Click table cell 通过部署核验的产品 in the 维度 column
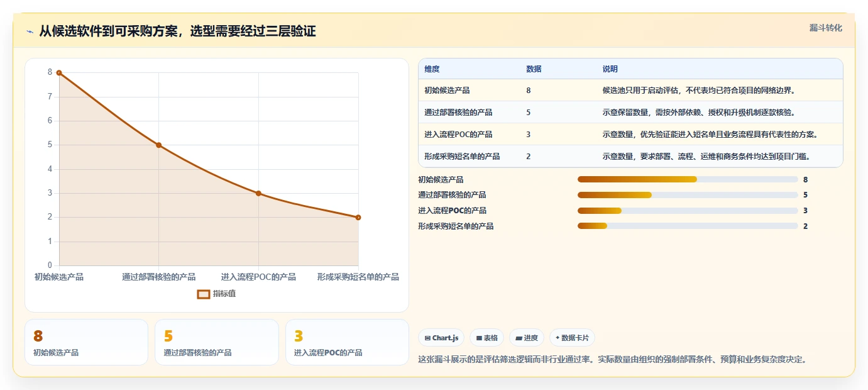This screenshot has height=390, width=868. pos(458,113)
